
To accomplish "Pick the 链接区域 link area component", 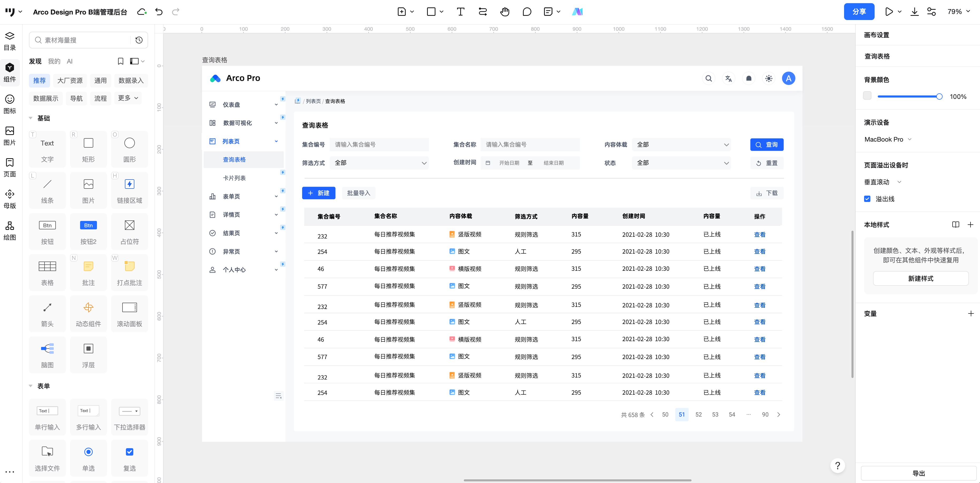I will pyautogui.click(x=129, y=190).
